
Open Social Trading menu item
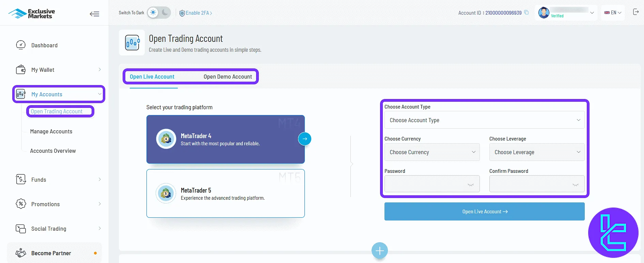click(49, 229)
